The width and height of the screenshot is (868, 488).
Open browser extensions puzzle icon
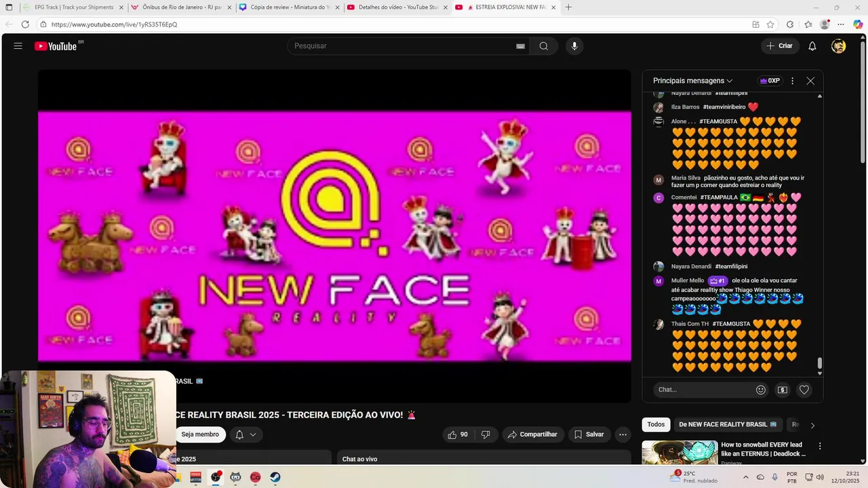(790, 24)
